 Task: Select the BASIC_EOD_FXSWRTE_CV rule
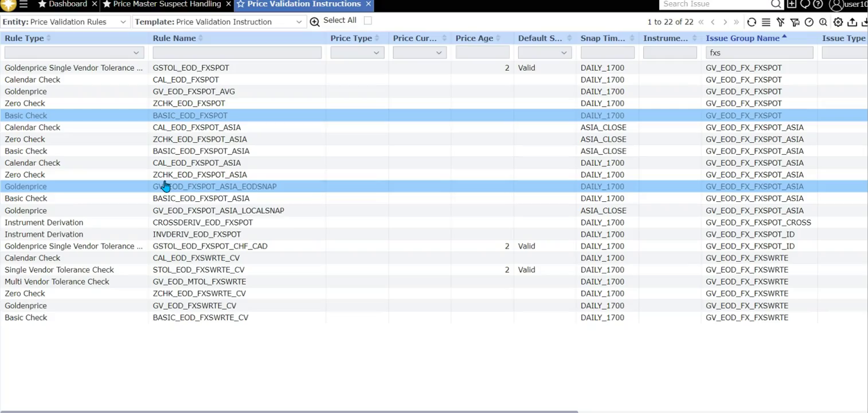(201, 317)
